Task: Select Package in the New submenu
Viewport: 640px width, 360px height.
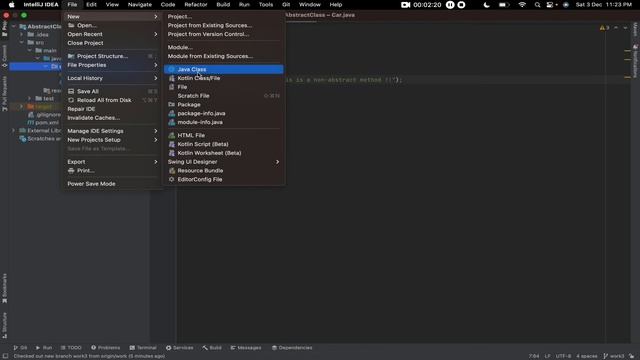Action: tap(223, 104)
